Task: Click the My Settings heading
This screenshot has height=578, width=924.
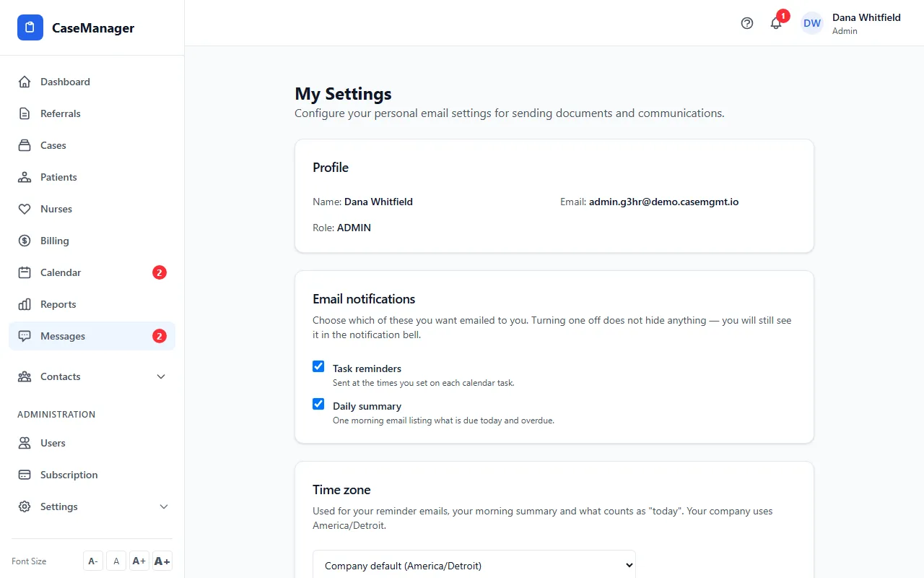Action: pos(344,94)
